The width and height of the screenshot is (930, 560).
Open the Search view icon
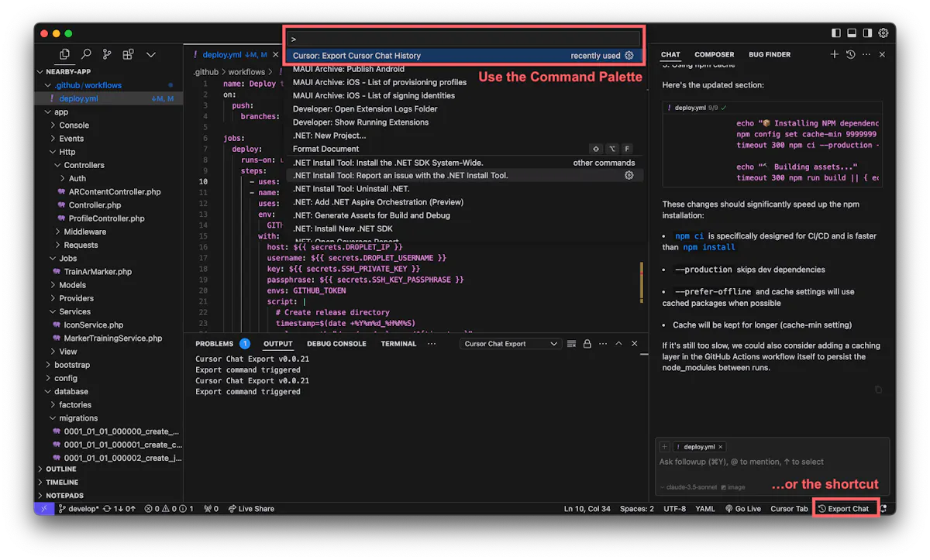86,55
